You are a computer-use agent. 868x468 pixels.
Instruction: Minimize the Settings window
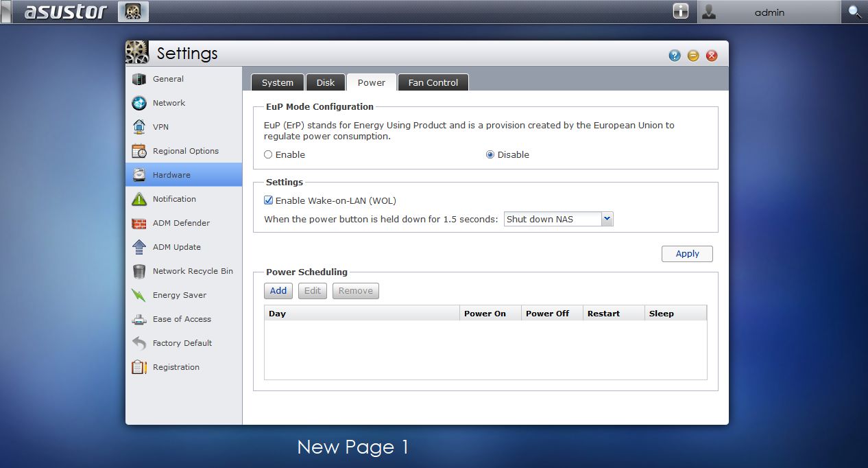tap(693, 56)
